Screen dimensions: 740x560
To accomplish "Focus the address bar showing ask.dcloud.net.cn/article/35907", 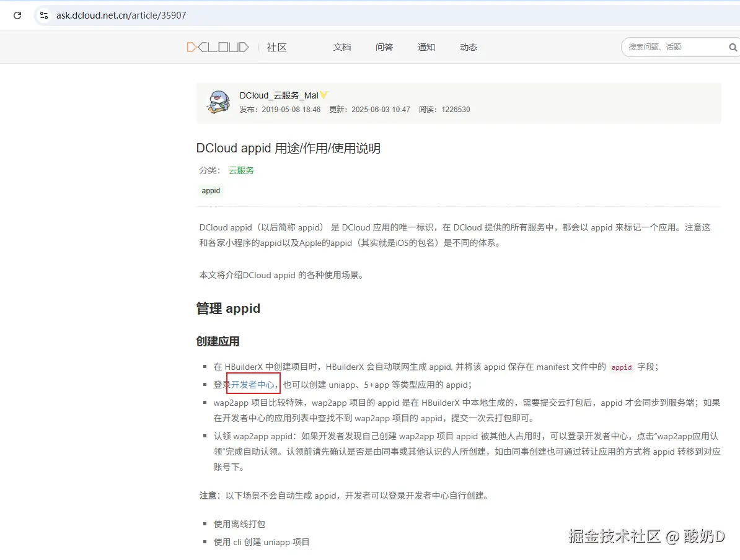I will [121, 15].
